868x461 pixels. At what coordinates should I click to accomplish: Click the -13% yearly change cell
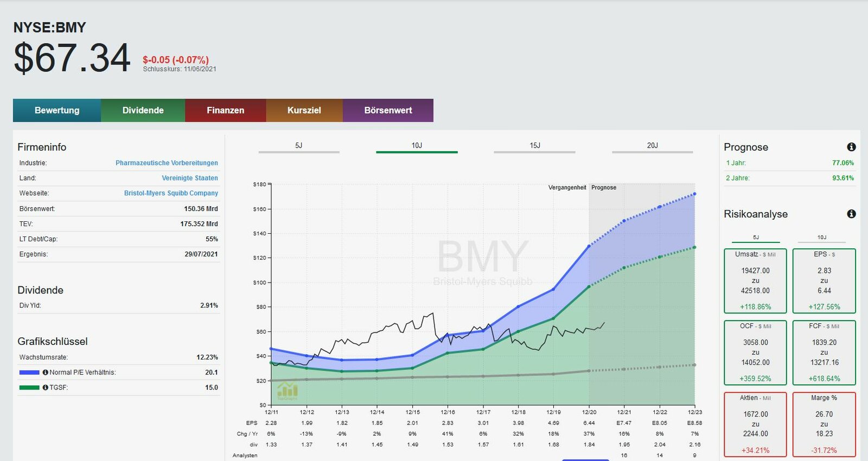pos(307,434)
